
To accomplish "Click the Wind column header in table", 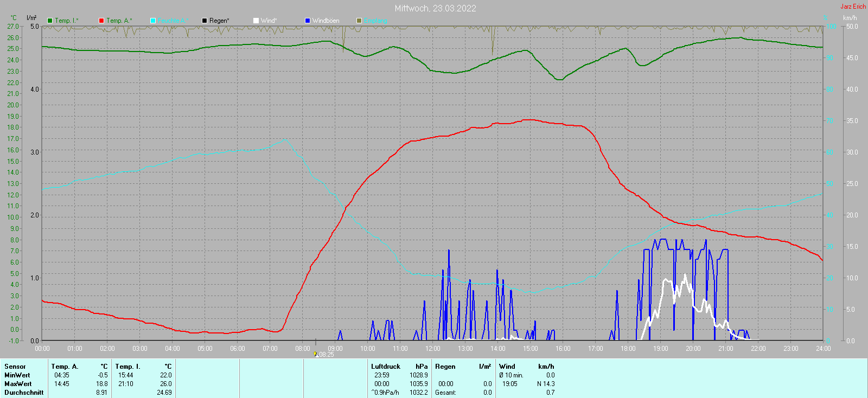I will point(507,367).
